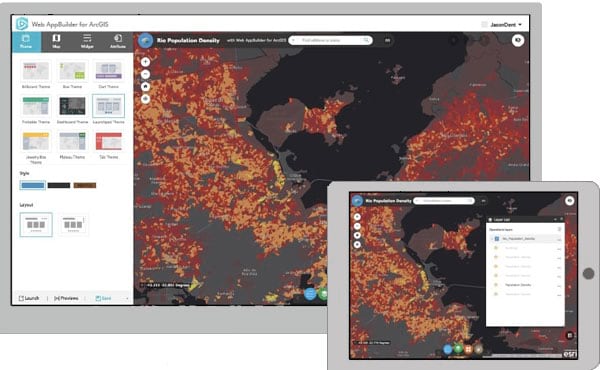Click the esri logo on tablet map
This screenshot has width=600, height=370.
[569, 354]
